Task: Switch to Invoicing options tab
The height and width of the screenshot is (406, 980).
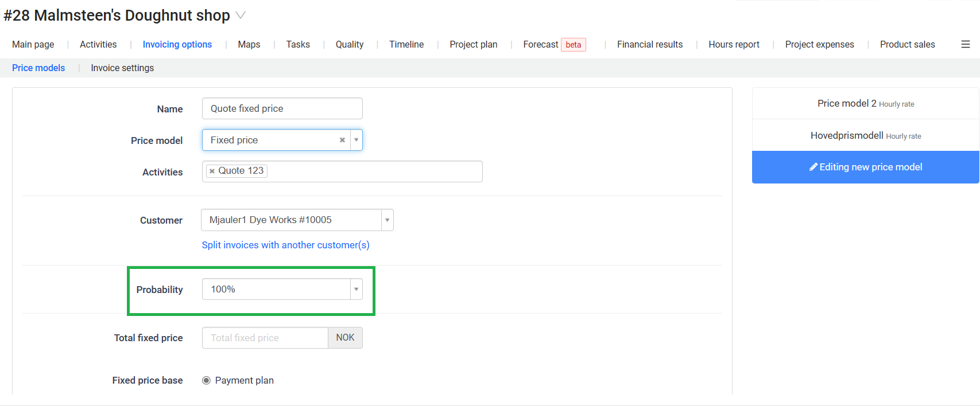Action: click(177, 44)
